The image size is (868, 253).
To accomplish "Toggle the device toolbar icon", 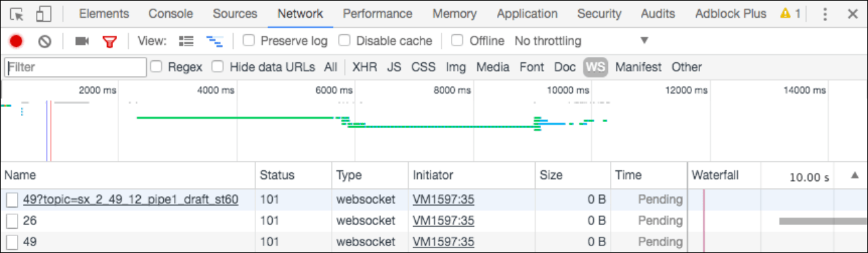I will (x=44, y=14).
